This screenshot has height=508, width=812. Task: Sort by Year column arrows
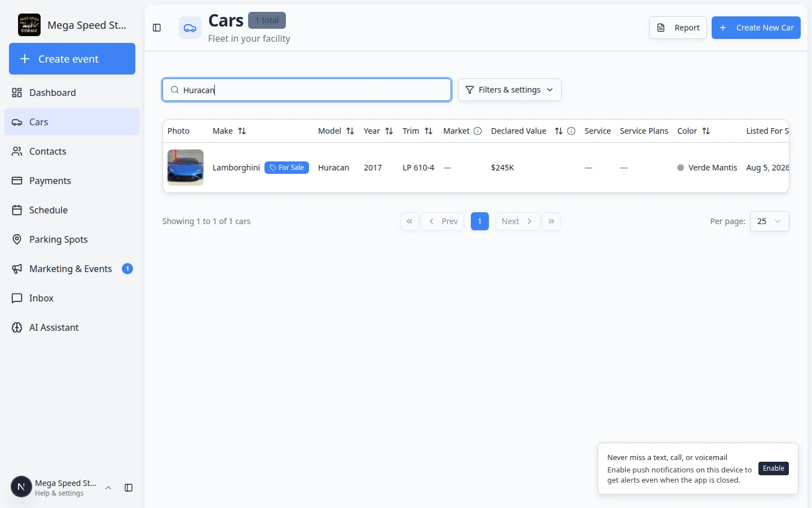point(389,131)
